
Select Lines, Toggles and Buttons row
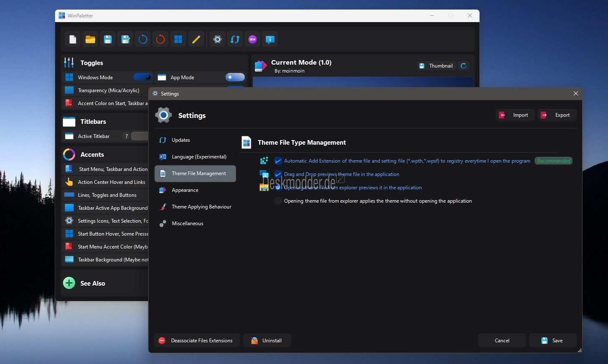(x=105, y=195)
